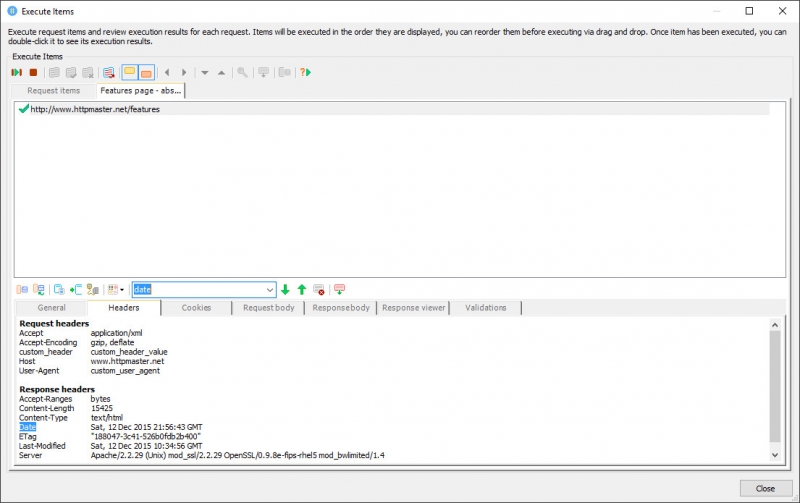800x503 pixels.
Task: Click the Execute Items app icon in title bar
Action: 12,11
